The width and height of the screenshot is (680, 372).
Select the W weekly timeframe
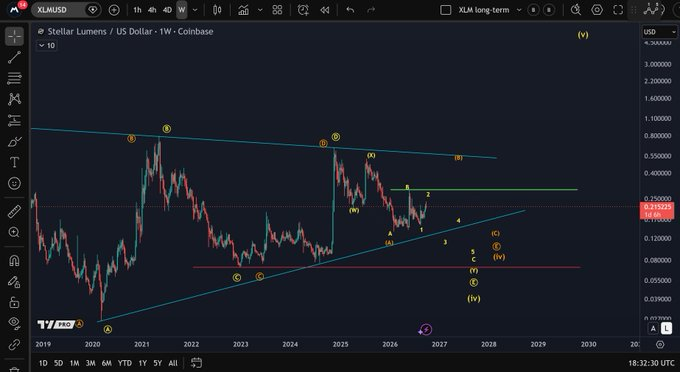click(182, 10)
